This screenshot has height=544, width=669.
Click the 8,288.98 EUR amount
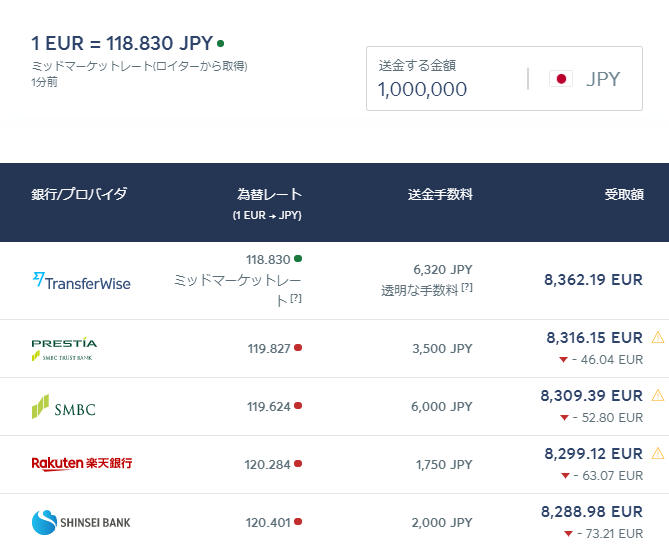592,512
